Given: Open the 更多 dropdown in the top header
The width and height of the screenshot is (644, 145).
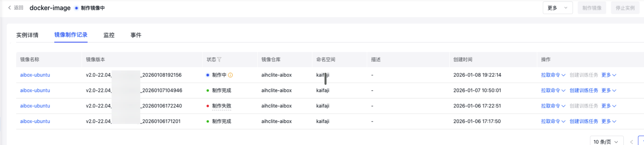Looking at the screenshot, I should (557, 8).
